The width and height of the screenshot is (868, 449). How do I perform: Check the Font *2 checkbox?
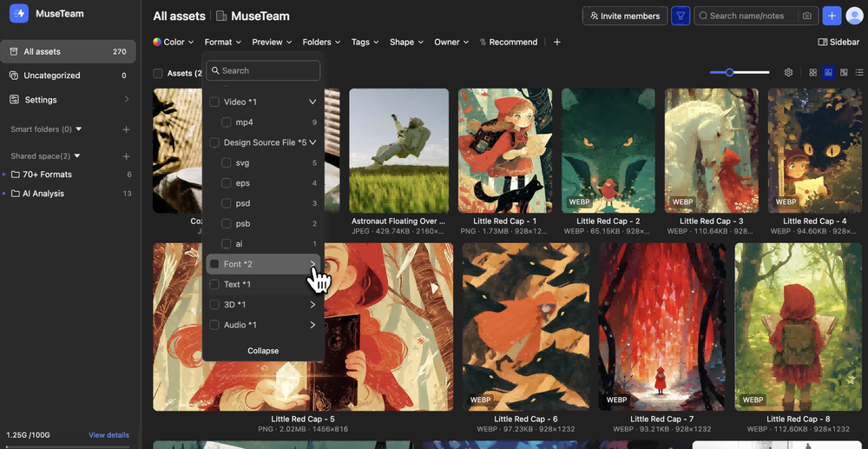pos(214,264)
